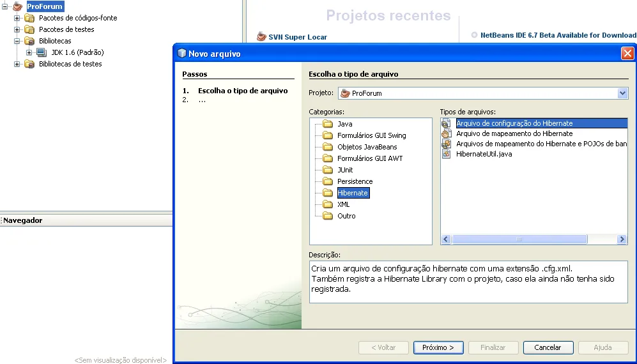Click the HibernateUtil.java file icon

point(447,154)
